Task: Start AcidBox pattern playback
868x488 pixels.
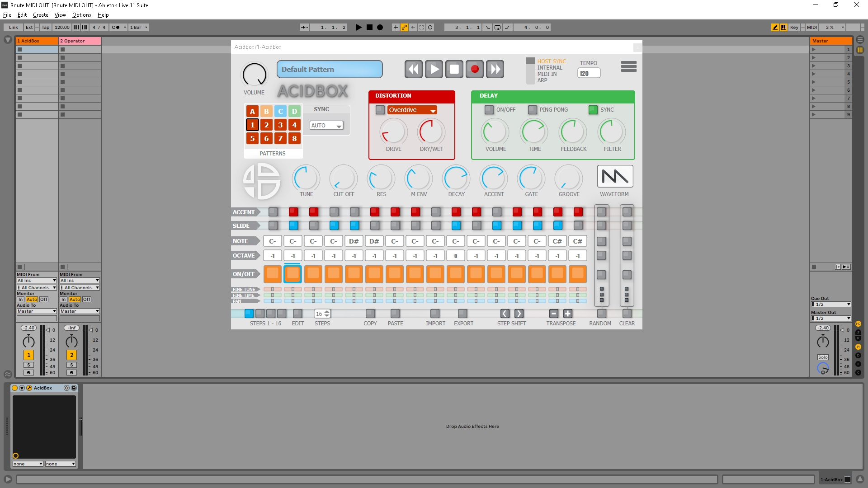Action: coord(434,69)
